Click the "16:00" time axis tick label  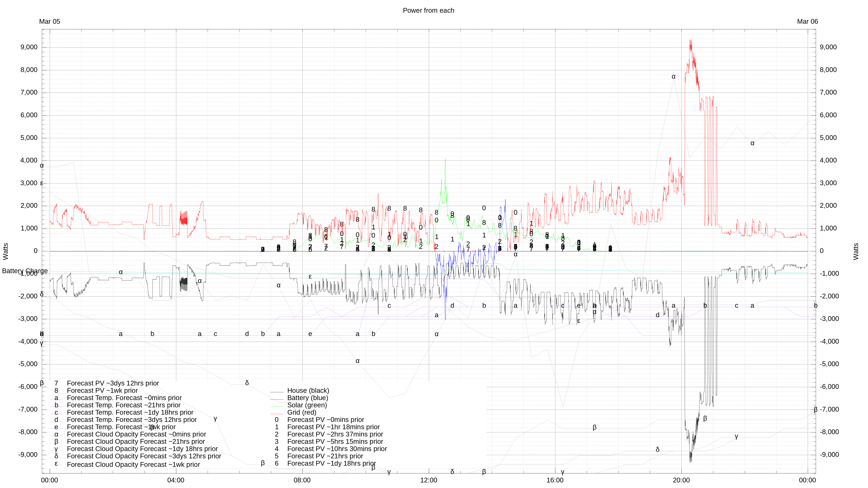click(x=555, y=480)
